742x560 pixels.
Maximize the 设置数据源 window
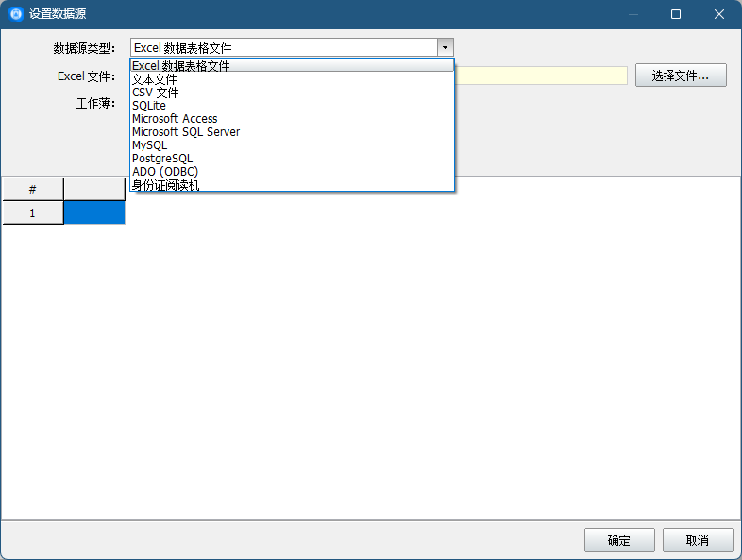[676, 14]
